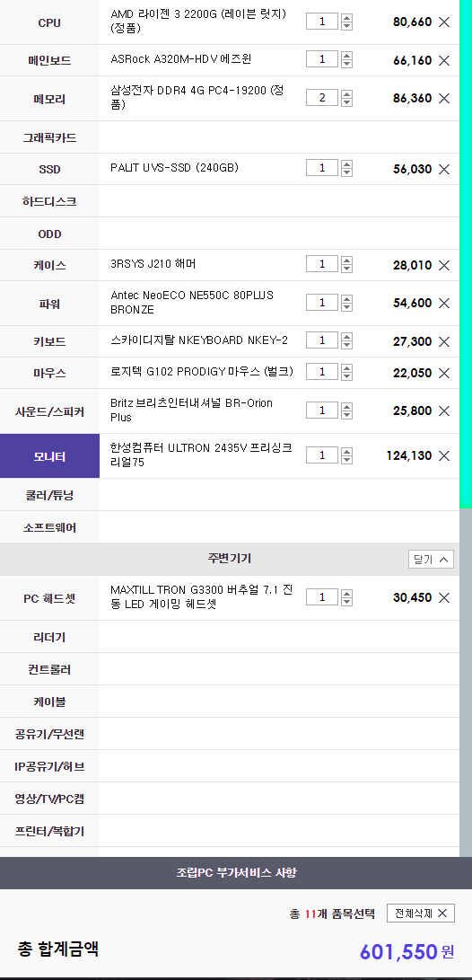Click the page scrollbar thumb
The image size is (472, 980).
click(x=466, y=253)
